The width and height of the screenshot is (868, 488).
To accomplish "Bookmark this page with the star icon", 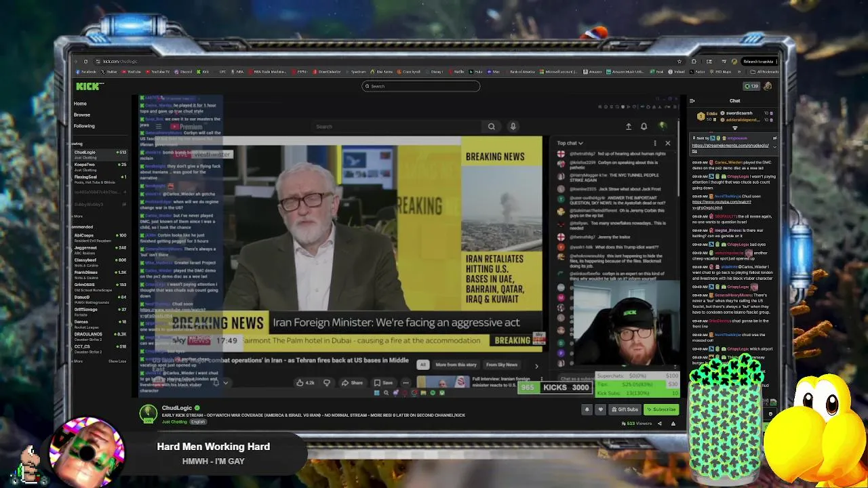I will pyautogui.click(x=679, y=62).
